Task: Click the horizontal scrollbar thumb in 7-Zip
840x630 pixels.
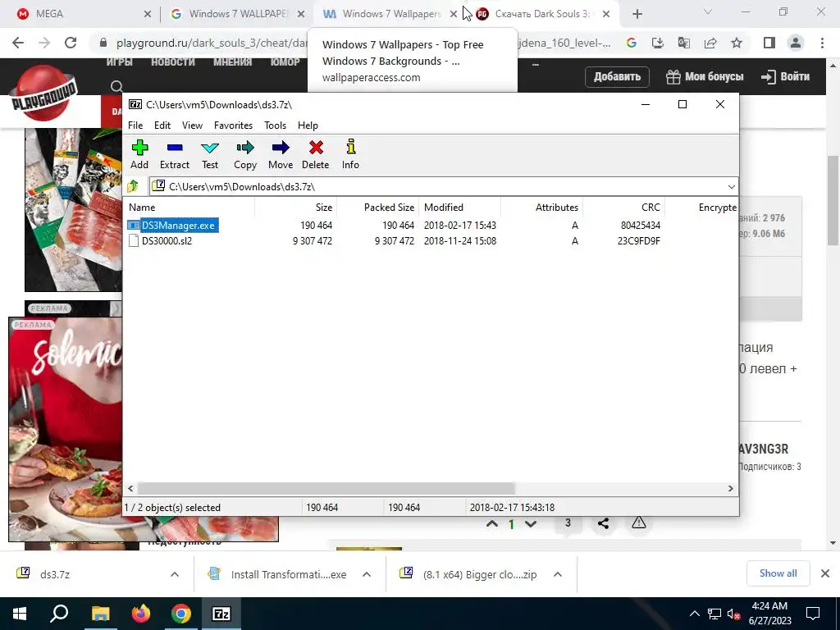Action: (326, 489)
